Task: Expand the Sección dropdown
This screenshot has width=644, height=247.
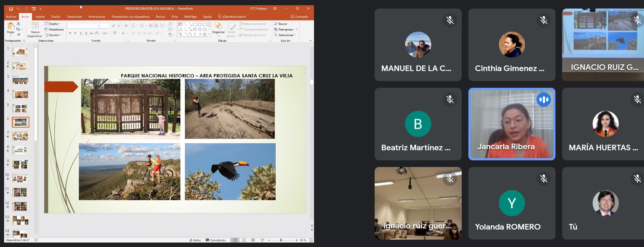Action: pyautogui.click(x=52, y=35)
